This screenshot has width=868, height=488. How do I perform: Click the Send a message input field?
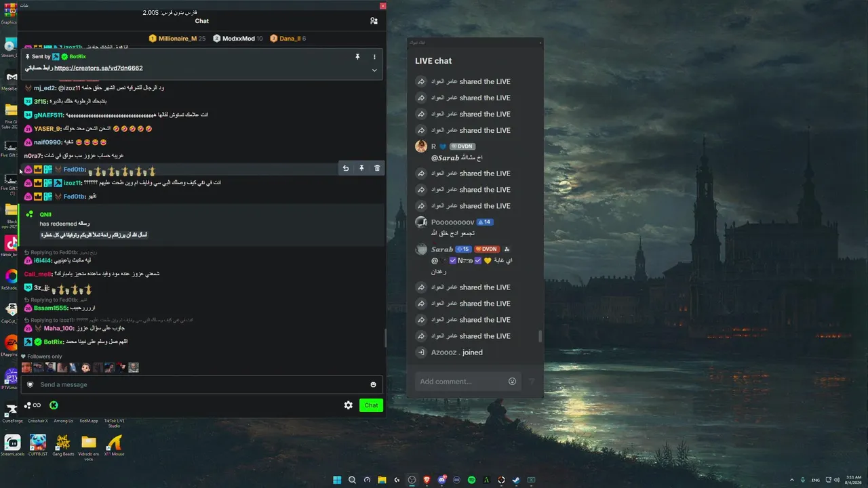tap(202, 384)
